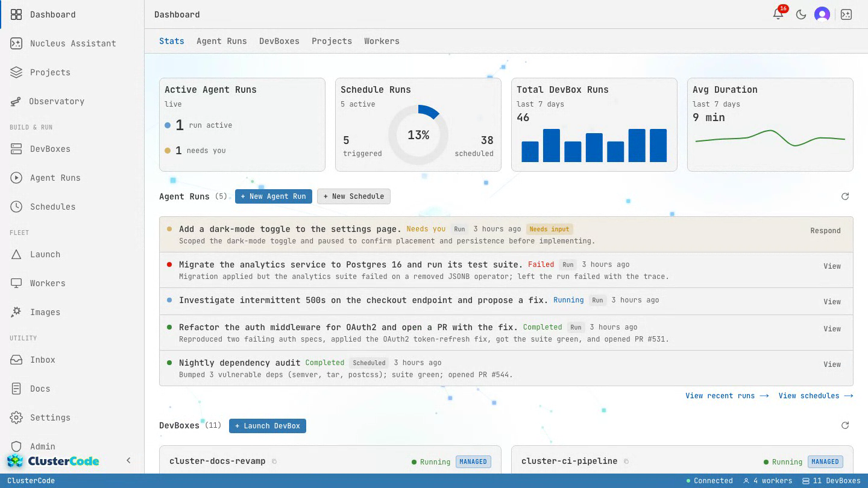868x488 pixels.
Task: Open the Active Agent Runs card
Action: coord(242,125)
